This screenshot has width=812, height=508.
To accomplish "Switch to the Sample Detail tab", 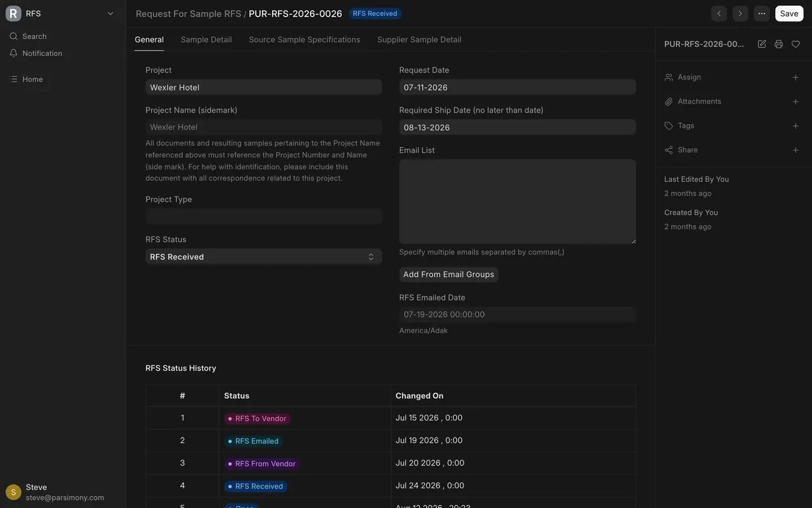I will coord(206,39).
